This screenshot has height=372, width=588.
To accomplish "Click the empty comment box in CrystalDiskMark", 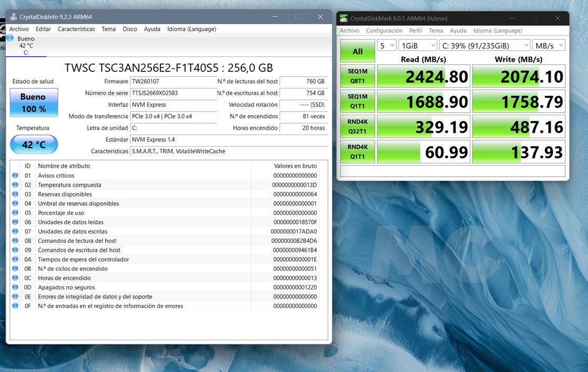I will (x=453, y=171).
